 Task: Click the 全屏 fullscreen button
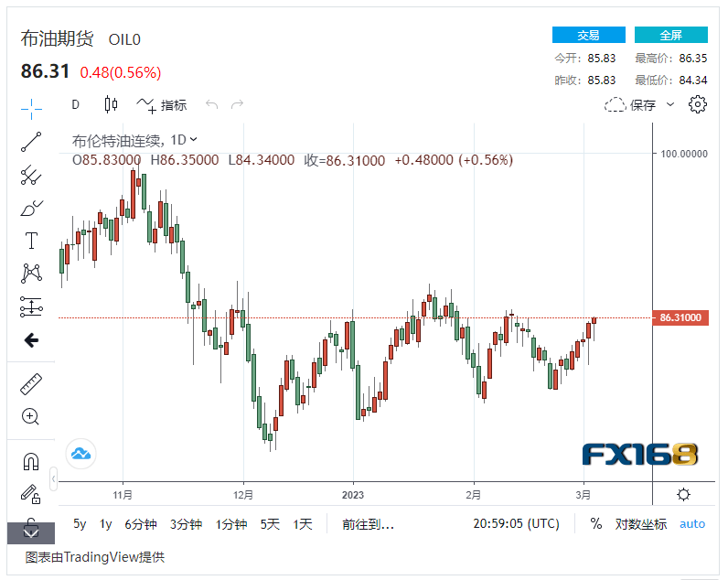click(670, 35)
